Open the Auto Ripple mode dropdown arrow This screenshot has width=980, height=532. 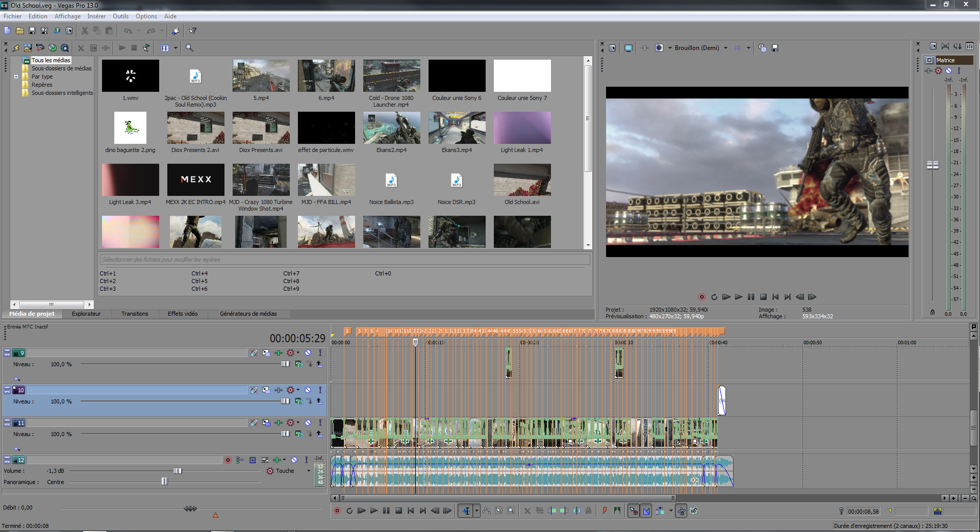(671, 511)
